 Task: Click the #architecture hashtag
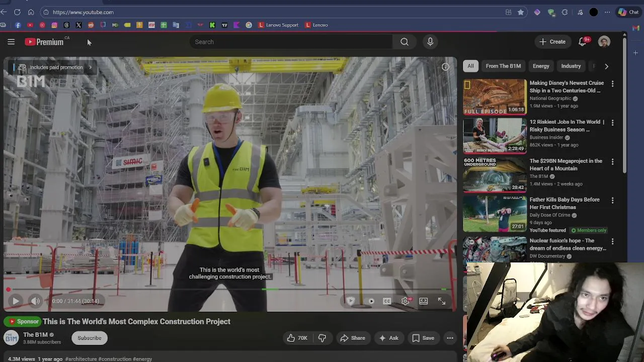click(x=80, y=359)
